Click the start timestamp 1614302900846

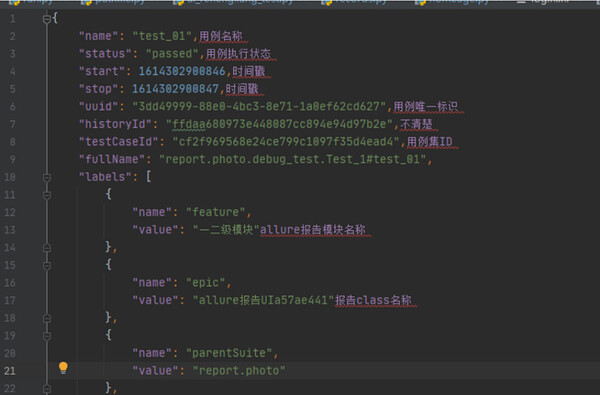point(182,72)
